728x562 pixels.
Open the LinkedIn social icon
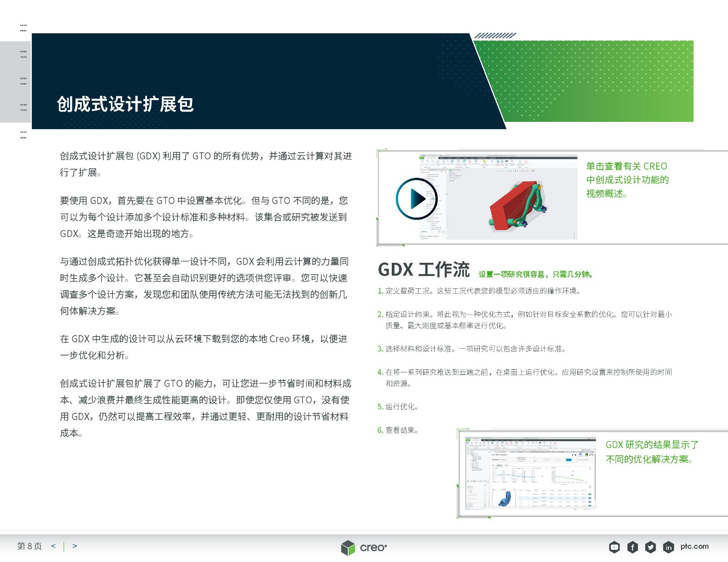668,547
